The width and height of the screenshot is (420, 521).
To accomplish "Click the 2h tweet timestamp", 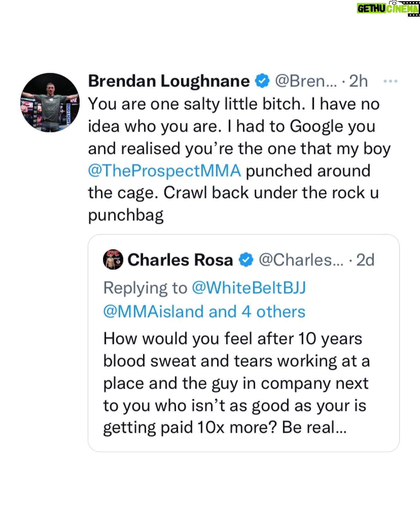I will 358,81.
